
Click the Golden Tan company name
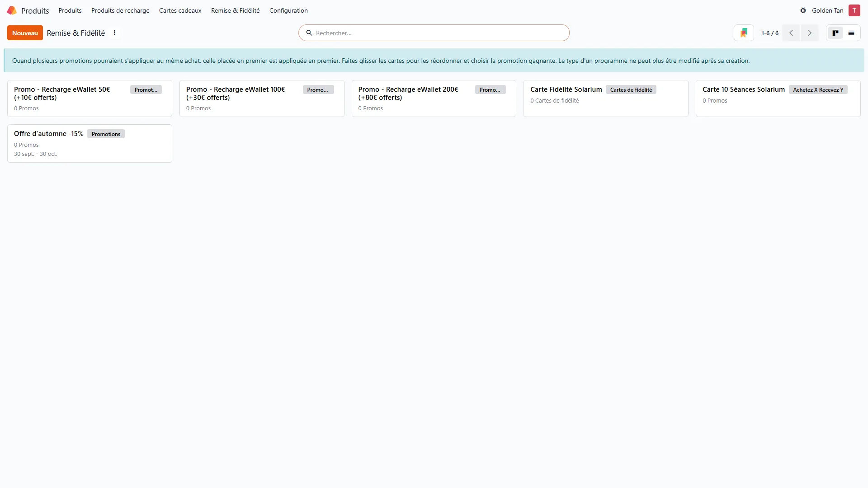pos(827,10)
